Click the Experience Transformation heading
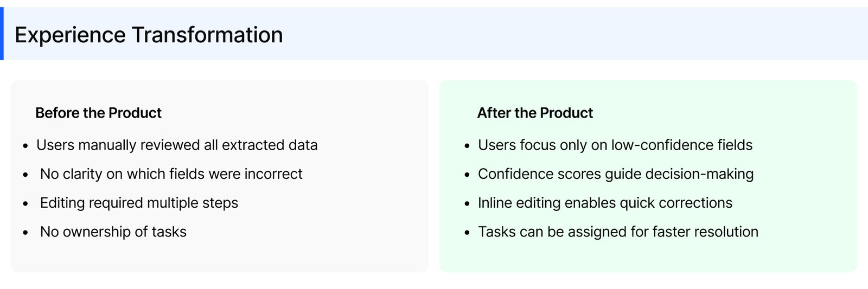Image resolution: width=868 pixels, height=289 pixels. pos(149,35)
